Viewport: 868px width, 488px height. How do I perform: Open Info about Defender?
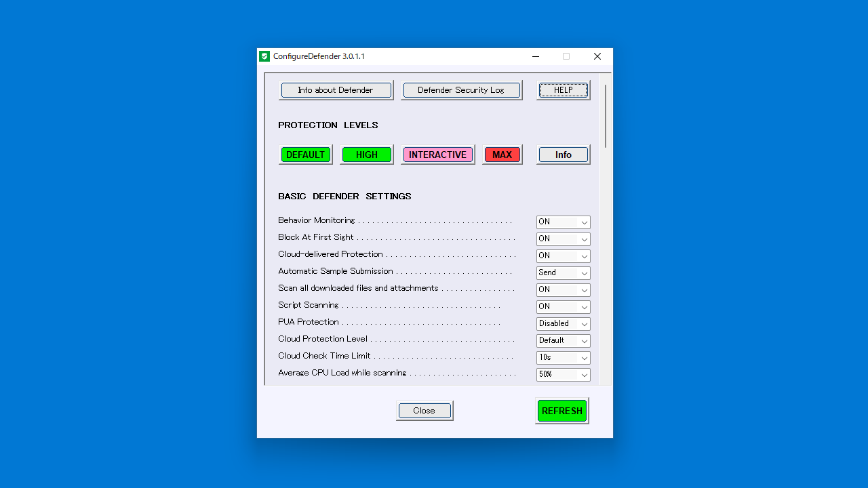[336, 90]
